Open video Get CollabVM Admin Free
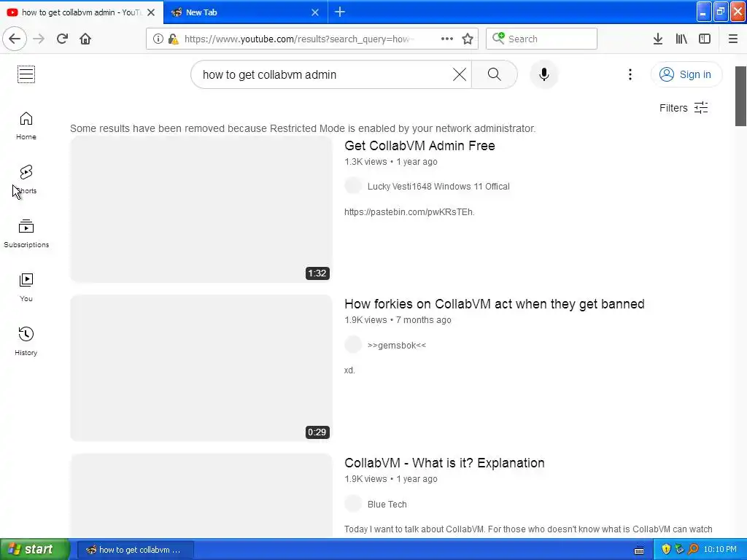This screenshot has width=747, height=560. pos(419,146)
